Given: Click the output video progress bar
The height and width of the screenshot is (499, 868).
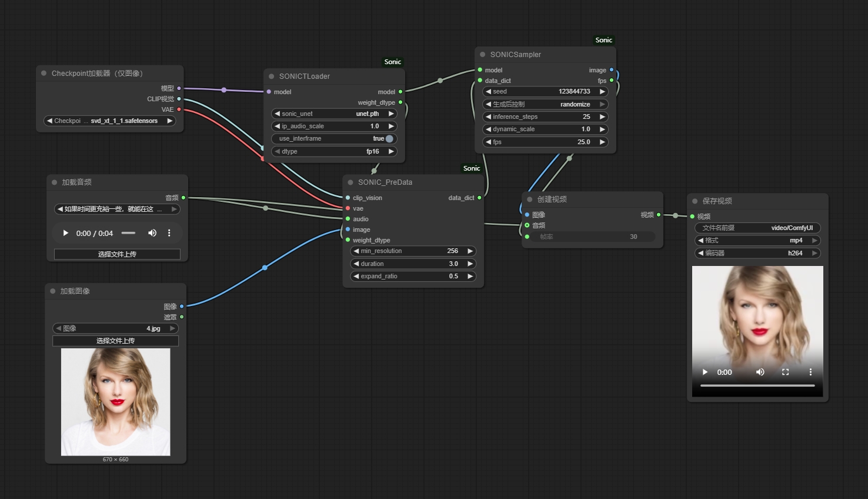Looking at the screenshot, I should [x=757, y=385].
